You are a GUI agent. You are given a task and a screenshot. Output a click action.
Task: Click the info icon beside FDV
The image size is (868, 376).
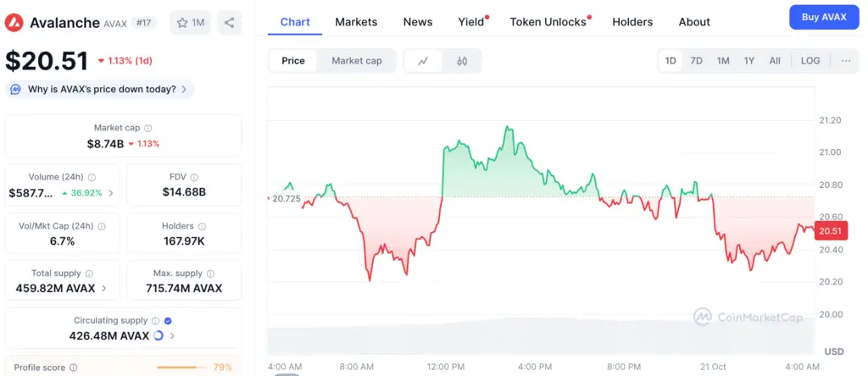(194, 177)
